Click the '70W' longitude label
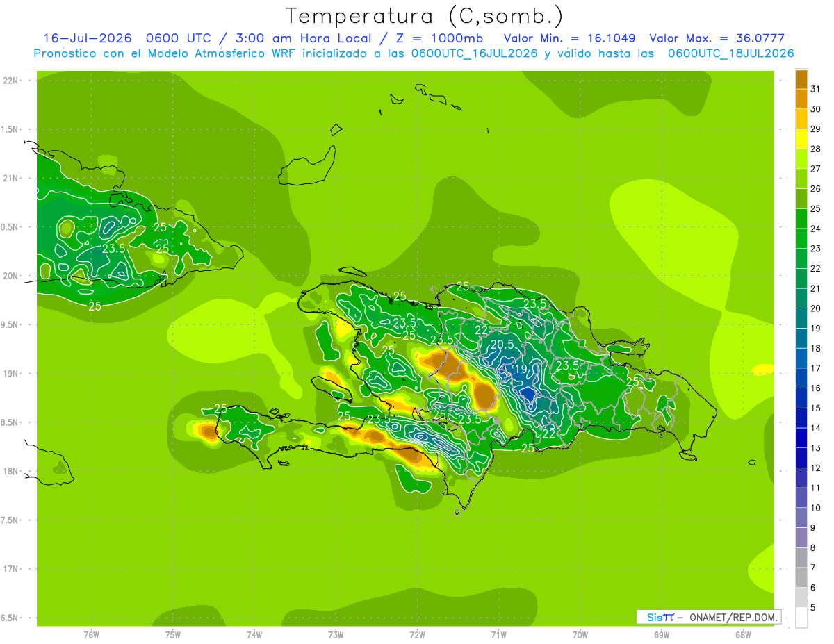Image resolution: width=834 pixels, height=644 pixels. 580,634
